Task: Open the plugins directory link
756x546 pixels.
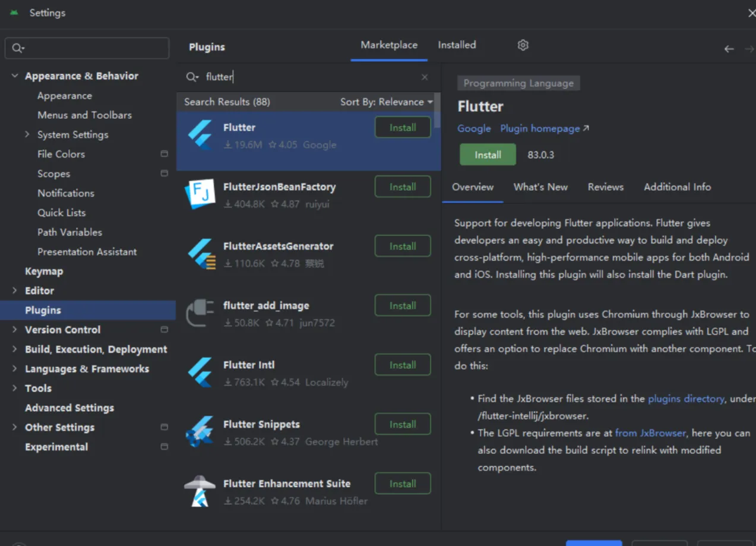Action: pos(686,399)
